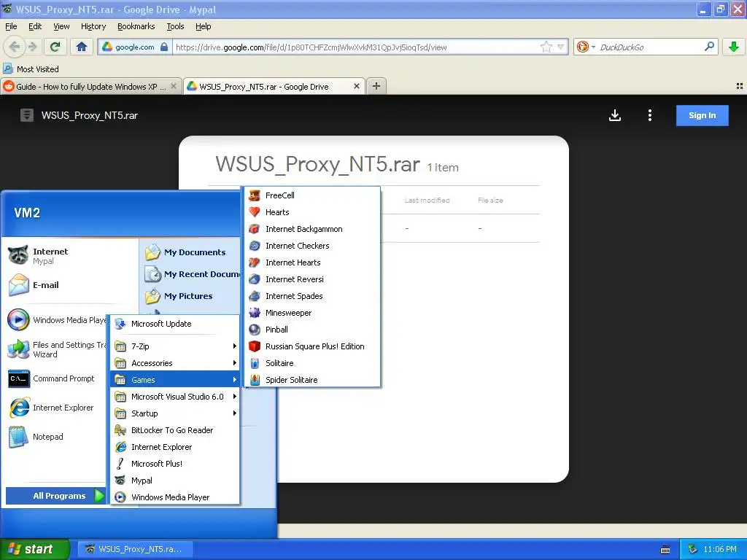The image size is (747, 560).
Task: Open BitLocker To Go Reader
Action: (175, 430)
